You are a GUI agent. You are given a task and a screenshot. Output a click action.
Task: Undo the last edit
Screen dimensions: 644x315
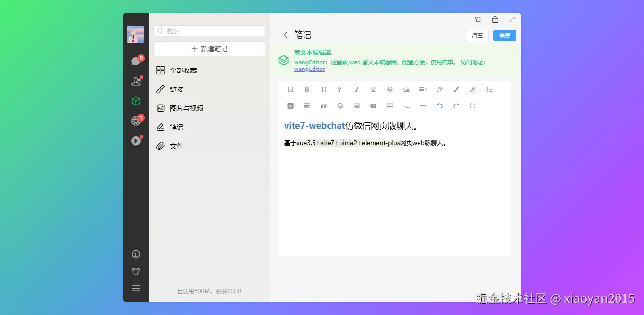pos(439,106)
